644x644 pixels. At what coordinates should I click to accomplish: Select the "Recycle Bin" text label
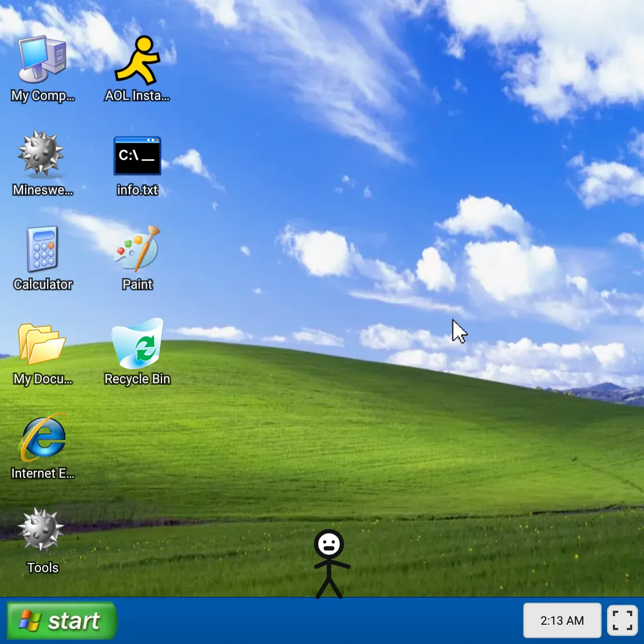point(137,379)
